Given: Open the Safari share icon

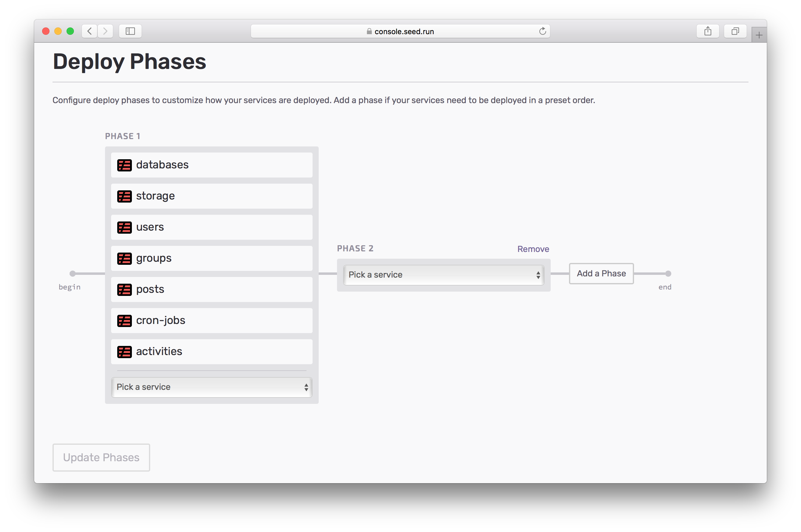Looking at the screenshot, I should [708, 31].
